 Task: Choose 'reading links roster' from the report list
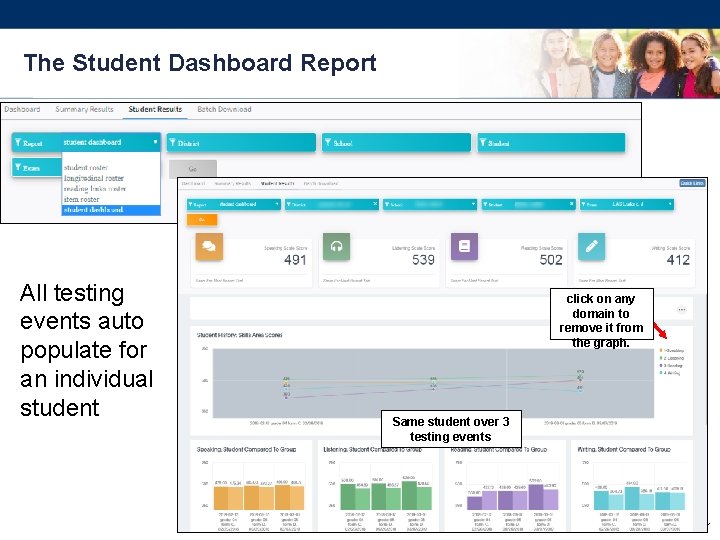click(95, 188)
